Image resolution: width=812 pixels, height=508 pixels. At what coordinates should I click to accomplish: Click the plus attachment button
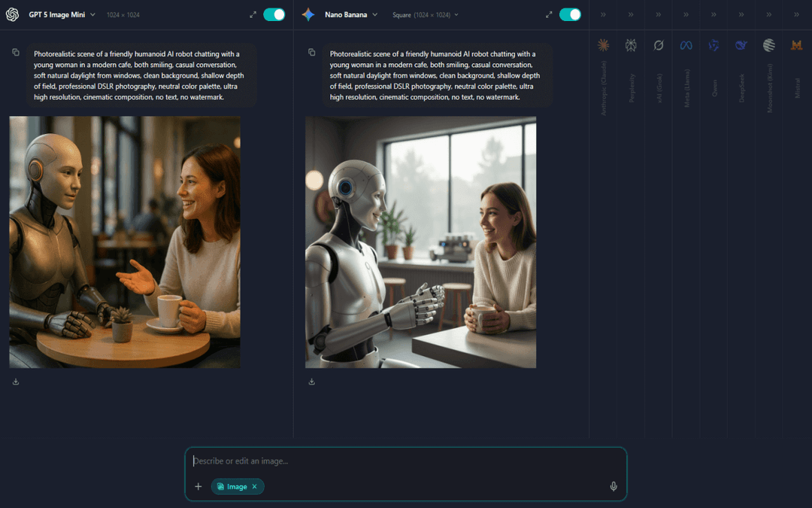(198, 486)
